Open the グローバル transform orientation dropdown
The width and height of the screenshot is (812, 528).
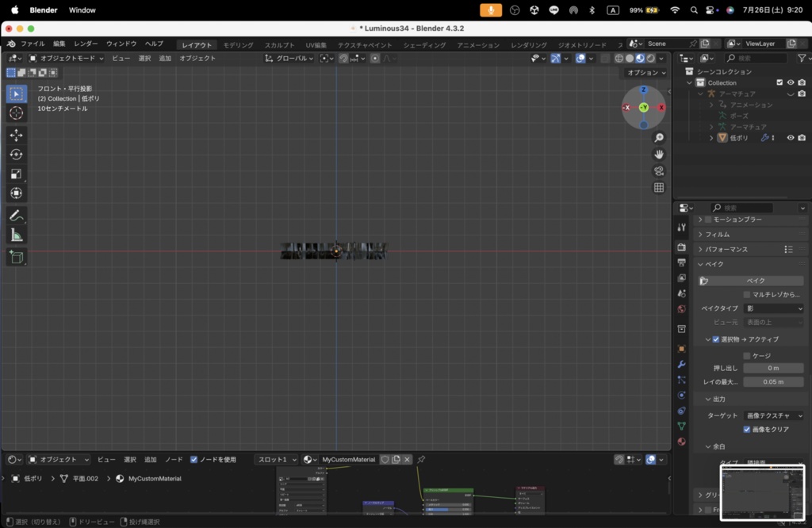(x=289, y=59)
